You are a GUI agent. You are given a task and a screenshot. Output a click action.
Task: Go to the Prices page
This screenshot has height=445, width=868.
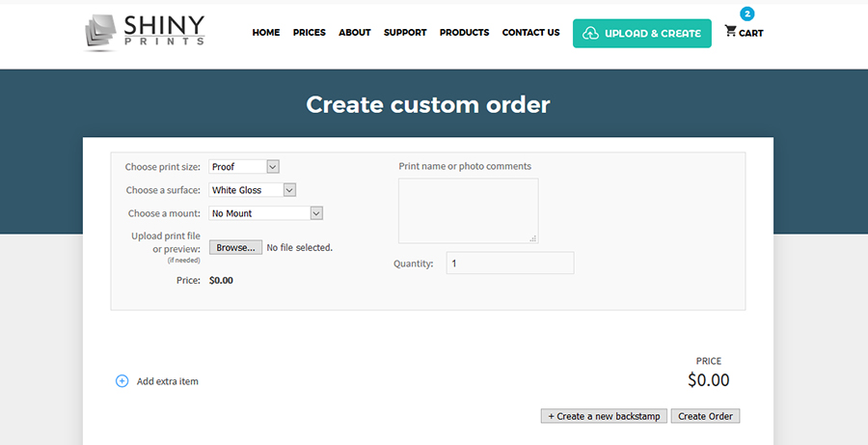pos(310,33)
